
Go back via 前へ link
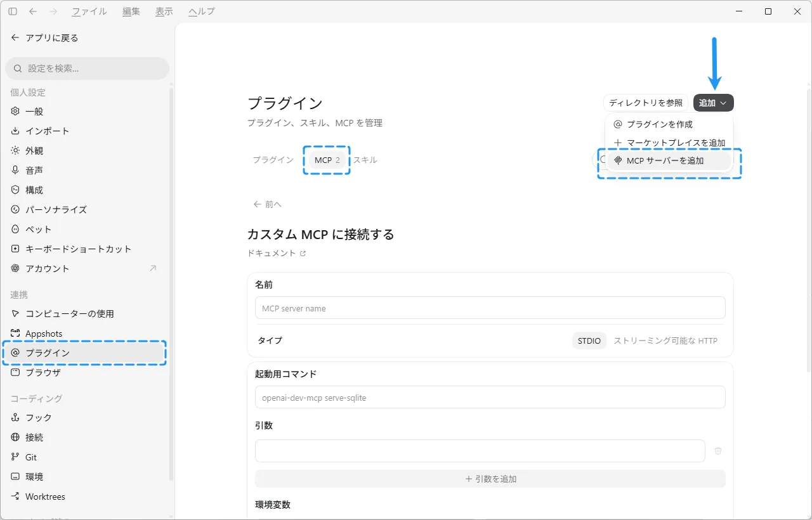[x=267, y=204]
